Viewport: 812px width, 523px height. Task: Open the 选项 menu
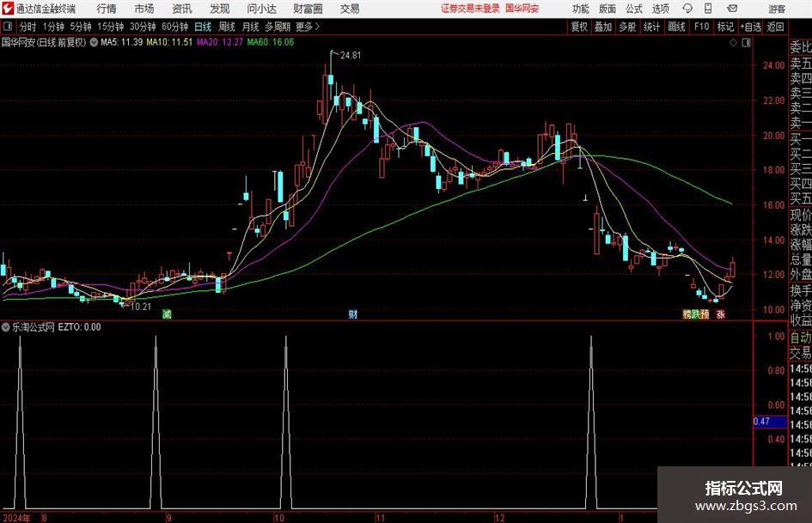pyautogui.click(x=660, y=9)
